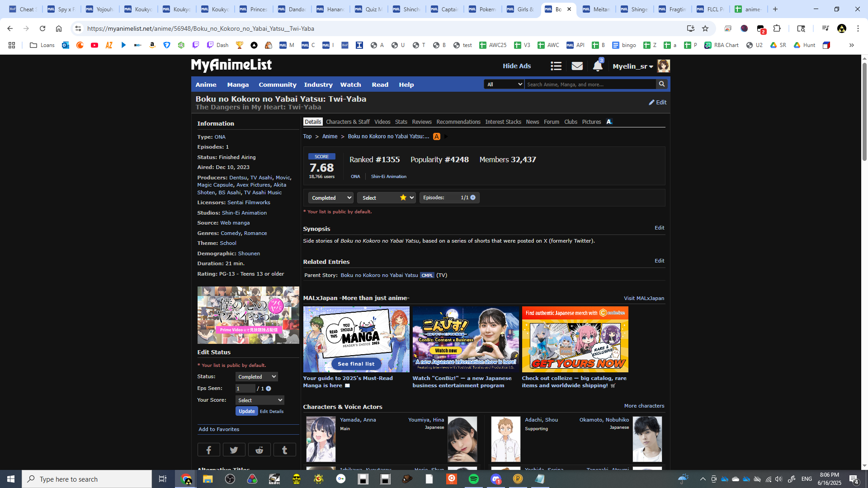Click the Eps Seen input field
Image resolution: width=868 pixels, height=488 pixels.
pyautogui.click(x=245, y=389)
